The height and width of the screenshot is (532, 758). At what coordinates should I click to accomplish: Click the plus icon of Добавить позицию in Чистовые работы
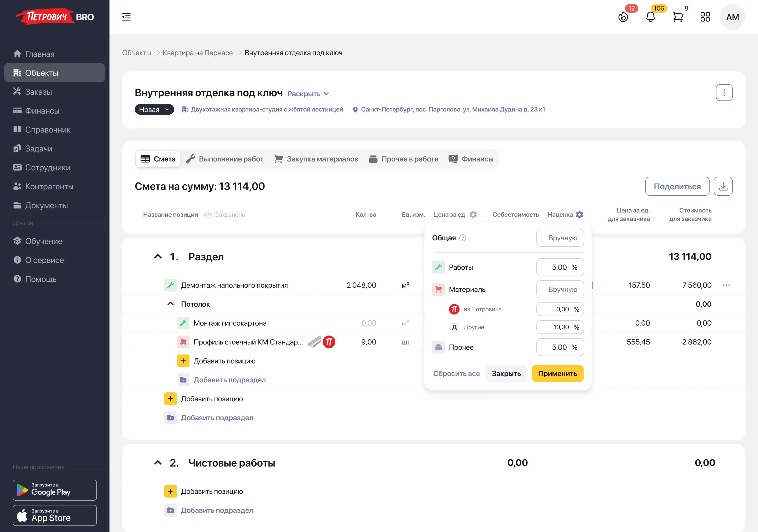pos(170,492)
